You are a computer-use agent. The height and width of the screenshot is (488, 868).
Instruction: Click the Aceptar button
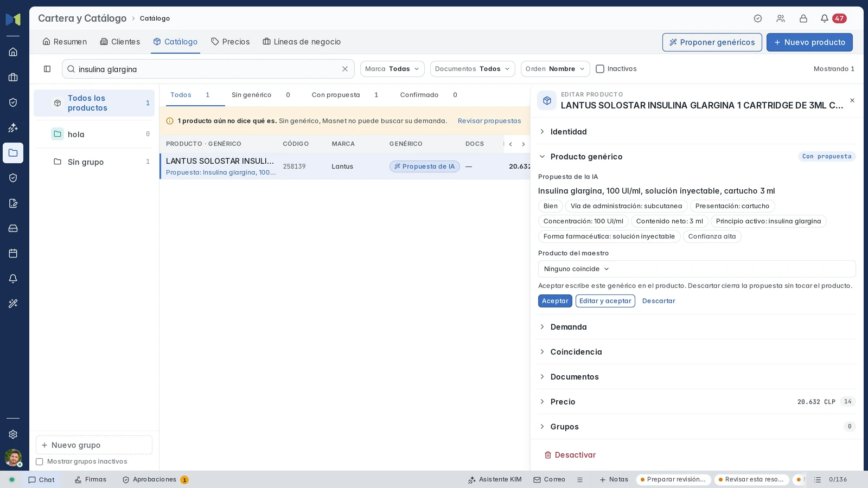click(x=555, y=301)
